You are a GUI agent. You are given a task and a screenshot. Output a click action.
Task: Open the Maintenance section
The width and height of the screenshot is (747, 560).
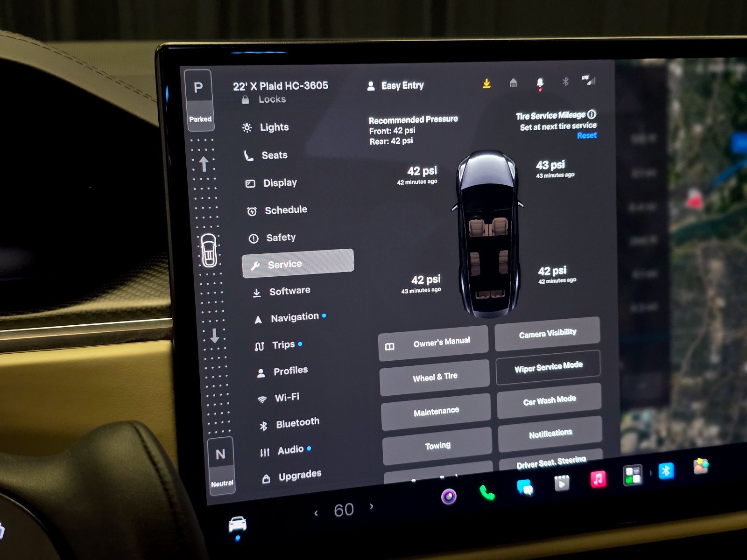point(436,412)
